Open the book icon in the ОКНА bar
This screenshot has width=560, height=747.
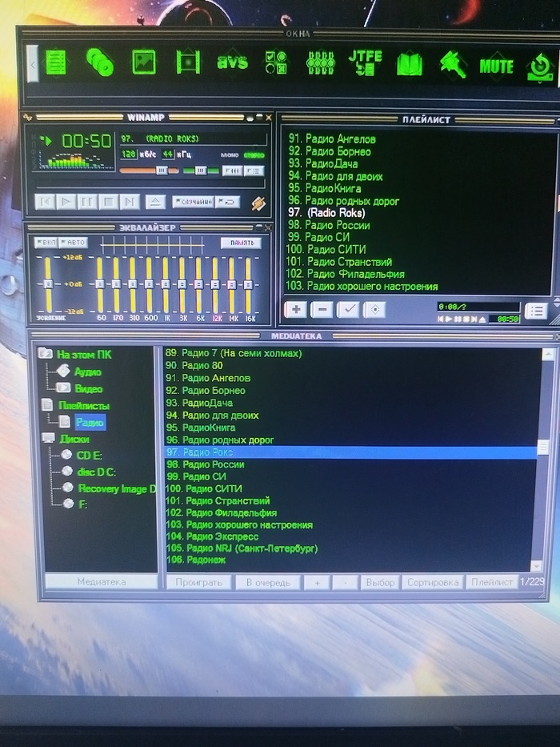[410, 64]
